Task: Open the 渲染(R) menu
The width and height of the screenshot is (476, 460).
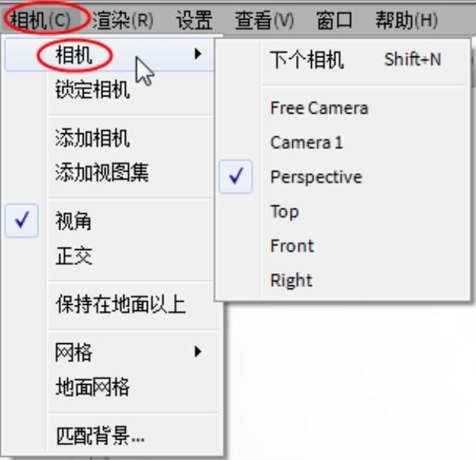Action: [x=123, y=20]
